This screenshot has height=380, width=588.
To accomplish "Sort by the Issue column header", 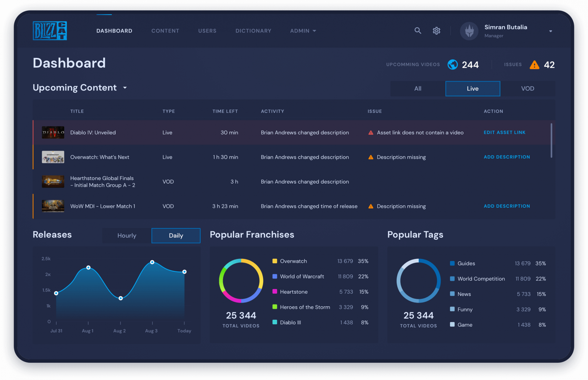I will tap(375, 111).
